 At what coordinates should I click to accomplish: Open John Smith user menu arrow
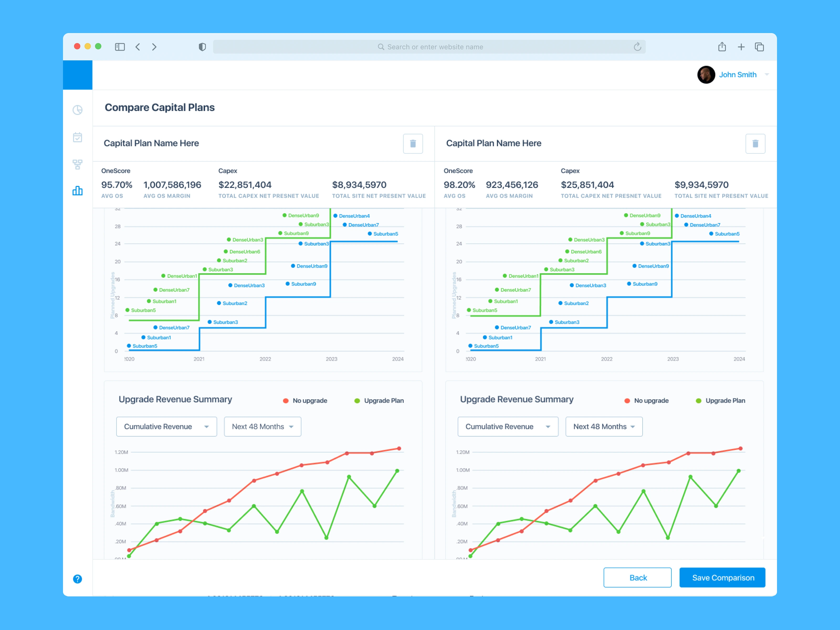click(x=767, y=75)
